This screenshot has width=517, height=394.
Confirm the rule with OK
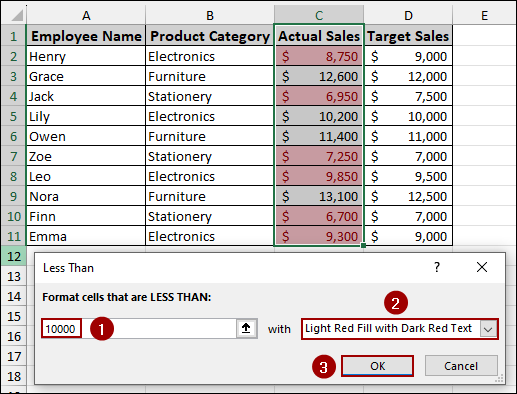[377, 366]
